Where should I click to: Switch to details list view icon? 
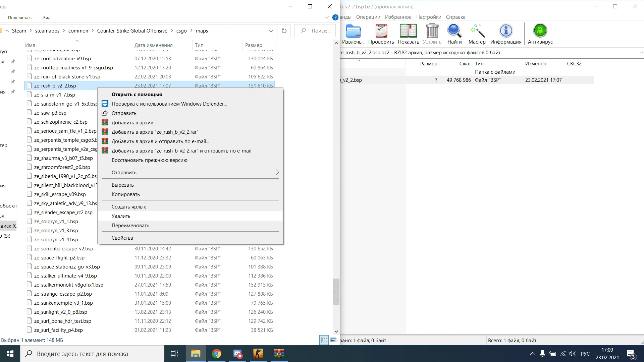(324, 340)
